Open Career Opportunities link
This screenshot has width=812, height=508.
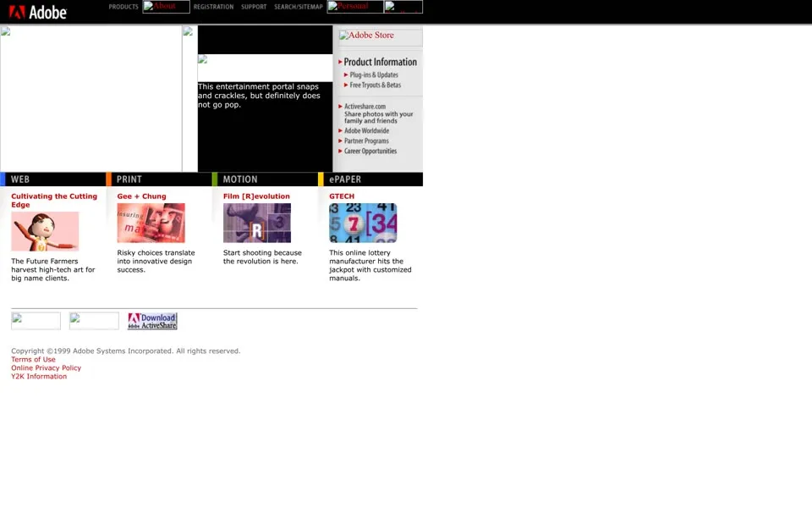point(370,151)
